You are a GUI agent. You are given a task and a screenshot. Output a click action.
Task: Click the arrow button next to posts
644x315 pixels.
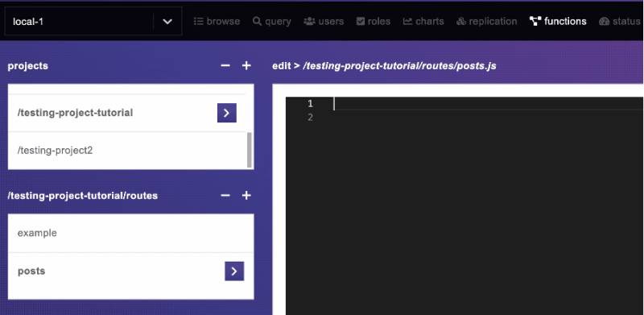click(x=234, y=271)
